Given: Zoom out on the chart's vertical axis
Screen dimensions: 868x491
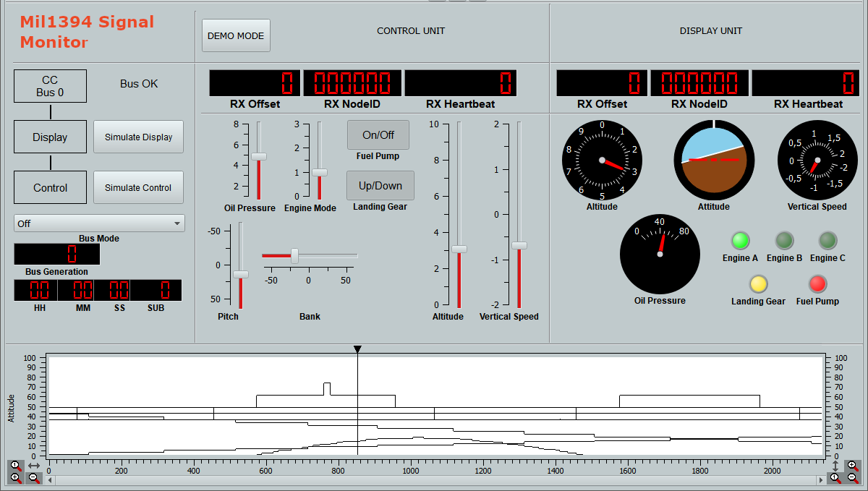Looking at the screenshot, I should [853, 478].
